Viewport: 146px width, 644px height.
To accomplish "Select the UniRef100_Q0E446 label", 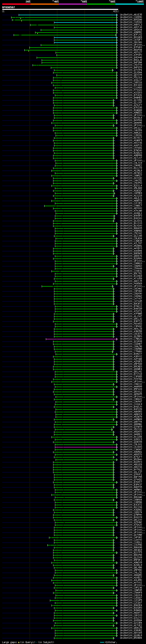I will [131, 57].
